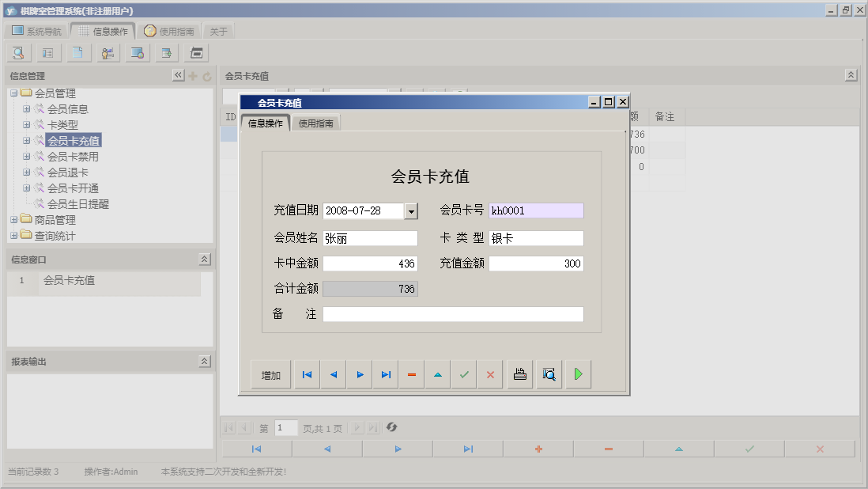Click the green run arrow icon
868x489 pixels.
578,373
